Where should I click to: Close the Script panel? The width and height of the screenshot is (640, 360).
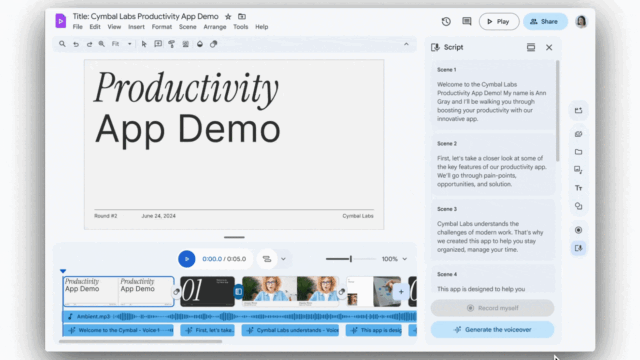tap(549, 47)
